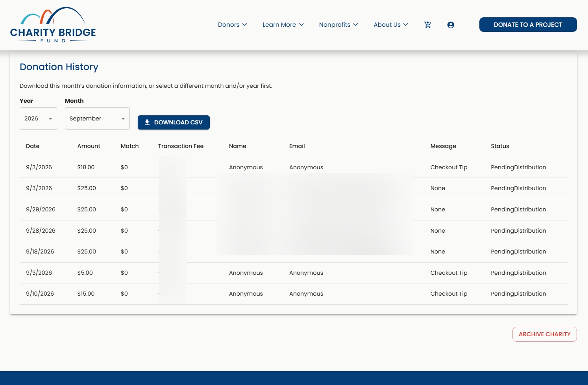Go to Charity Bridge Fund logo home

pyautogui.click(x=53, y=25)
